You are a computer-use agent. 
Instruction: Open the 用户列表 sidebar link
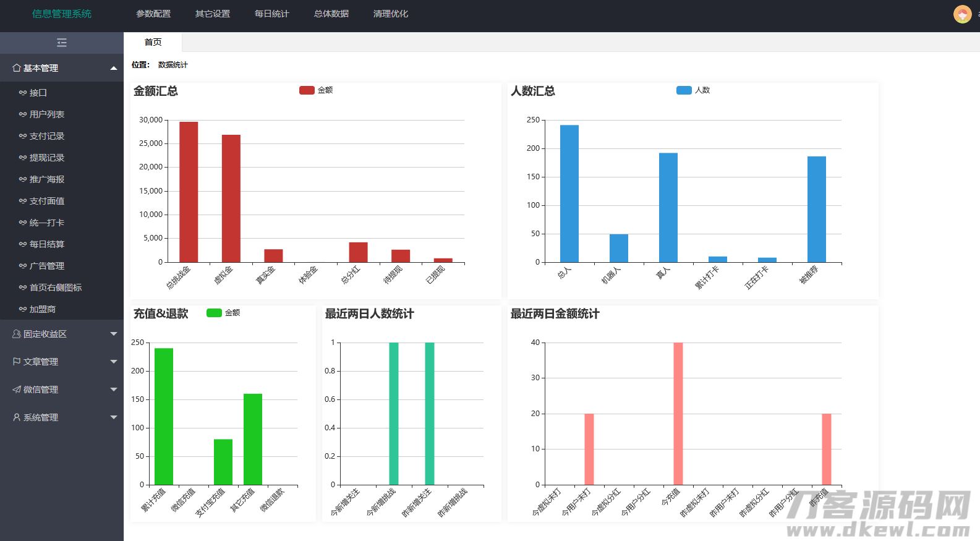(47, 114)
